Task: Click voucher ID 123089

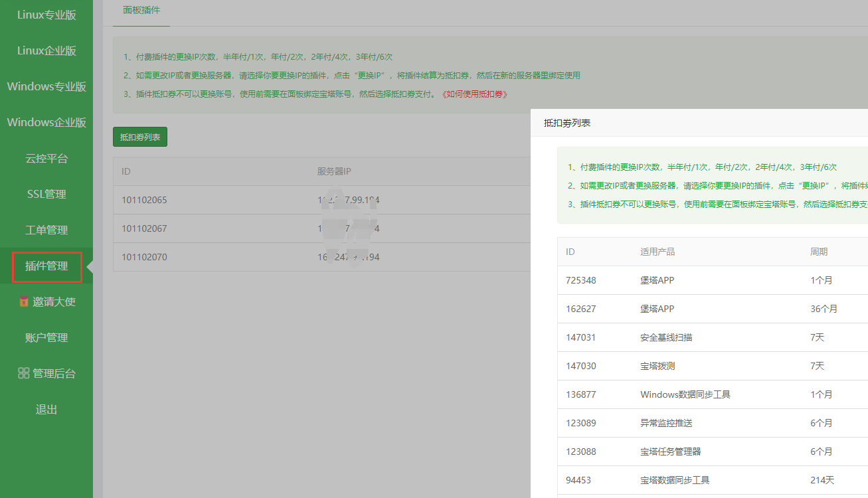Action: tap(581, 423)
